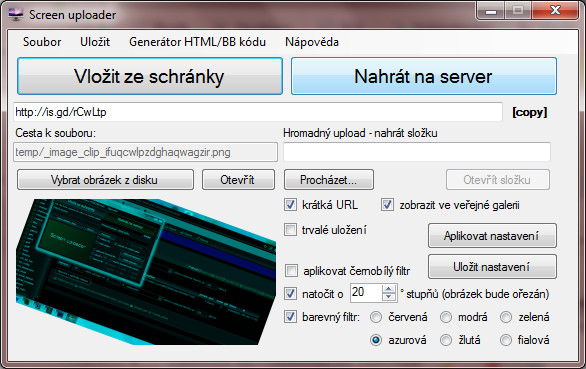
Task: Select the azurová color filter
Action: (376, 340)
